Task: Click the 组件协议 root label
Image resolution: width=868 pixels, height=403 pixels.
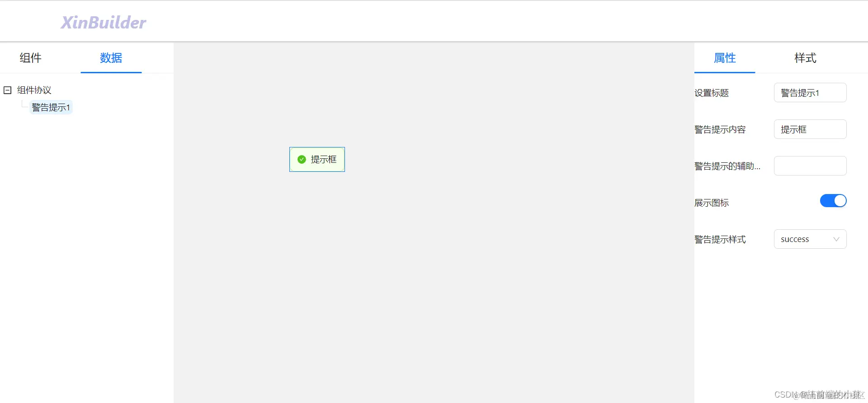Action: pos(34,90)
